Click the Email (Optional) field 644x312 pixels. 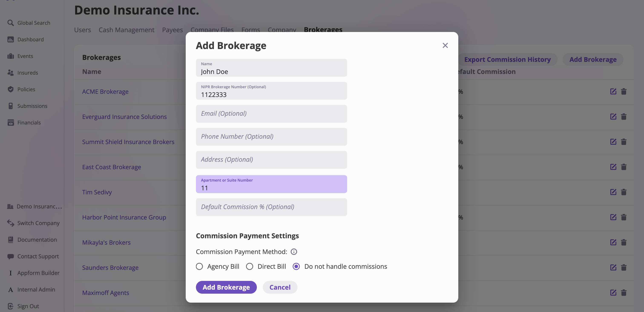[x=271, y=114]
